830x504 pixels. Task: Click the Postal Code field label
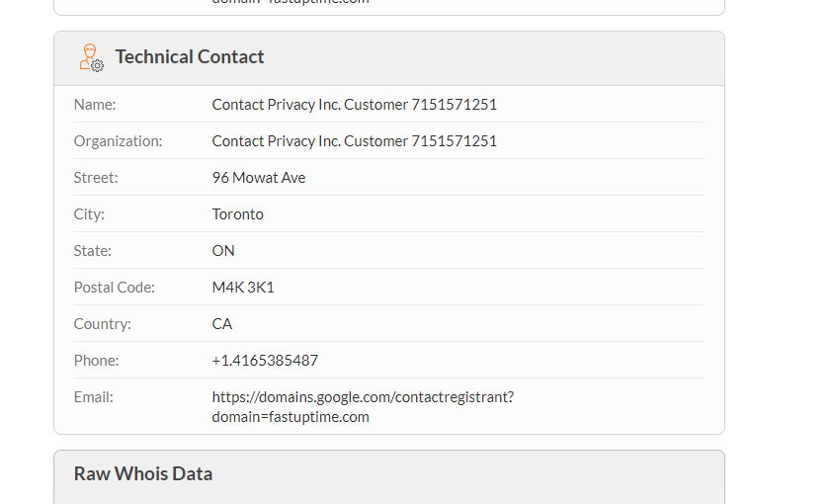click(x=114, y=288)
